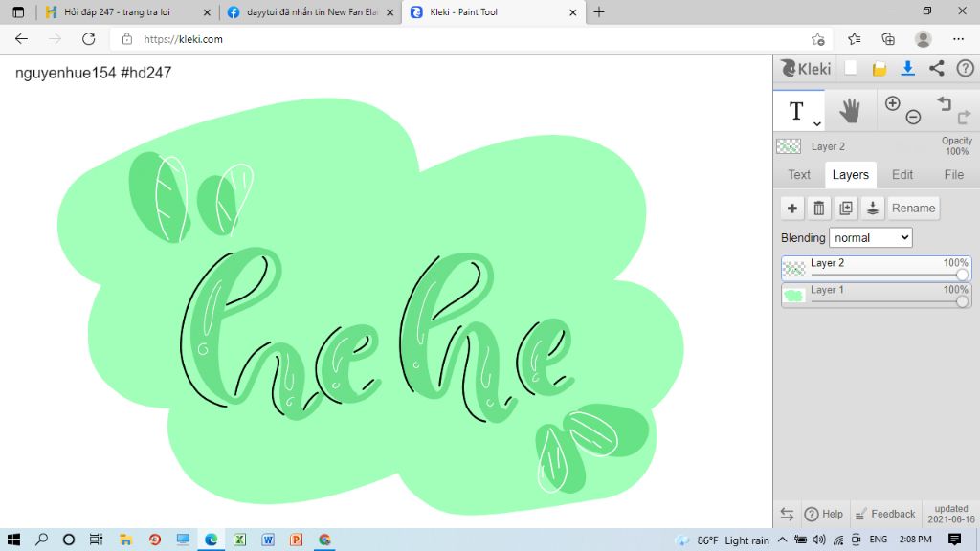980x551 pixels.
Task: Open Word from the taskbar
Action: 268,540
